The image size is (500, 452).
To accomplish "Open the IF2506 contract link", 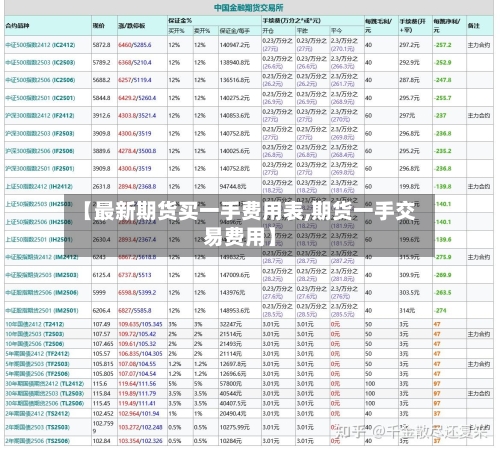I will (40, 151).
